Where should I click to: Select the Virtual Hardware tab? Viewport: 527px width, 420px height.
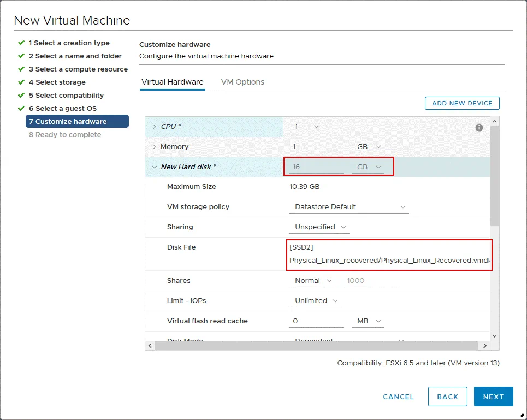point(172,82)
